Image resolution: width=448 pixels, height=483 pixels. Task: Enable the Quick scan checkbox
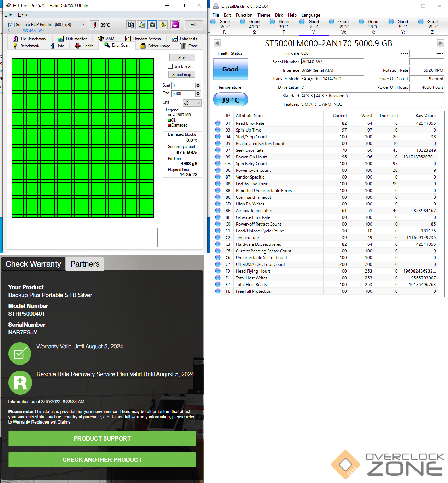(x=170, y=66)
